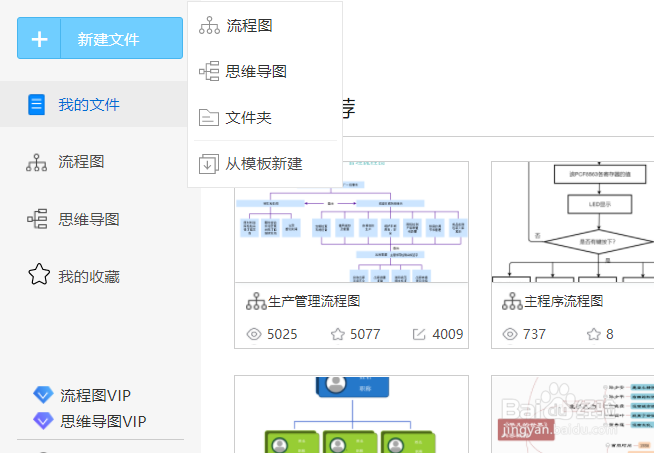The width and height of the screenshot is (654, 453).
Task: Click the 主程序流程图 title text
Action: (x=563, y=301)
